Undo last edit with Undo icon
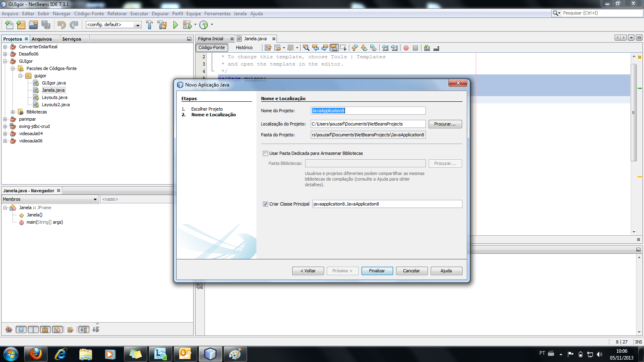Viewport: 644px width, 362px height. [x=60, y=25]
